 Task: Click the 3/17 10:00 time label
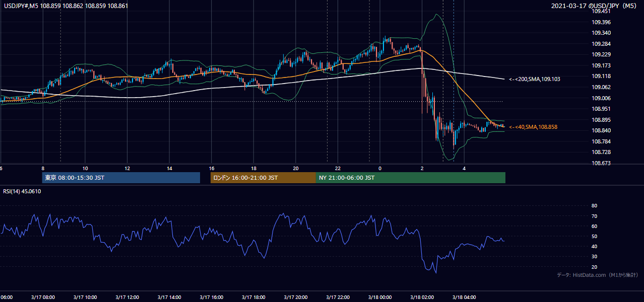tap(85, 297)
